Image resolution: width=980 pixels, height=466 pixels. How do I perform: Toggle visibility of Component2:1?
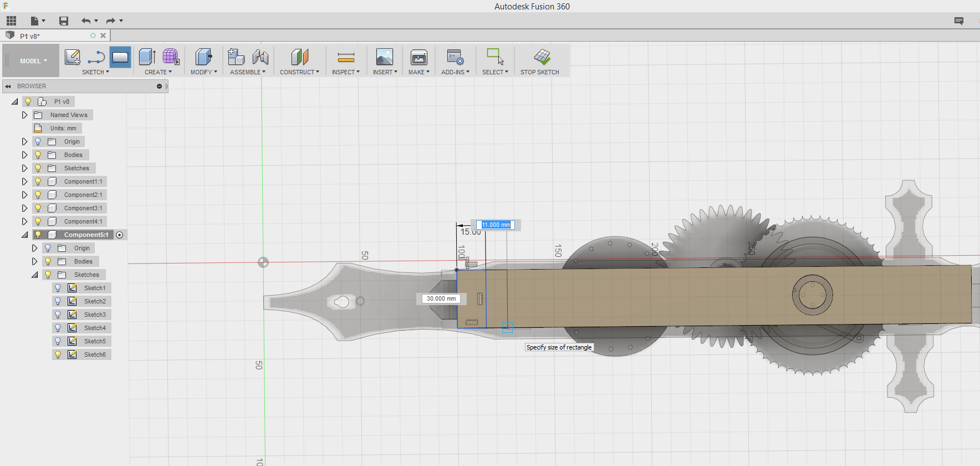38,195
